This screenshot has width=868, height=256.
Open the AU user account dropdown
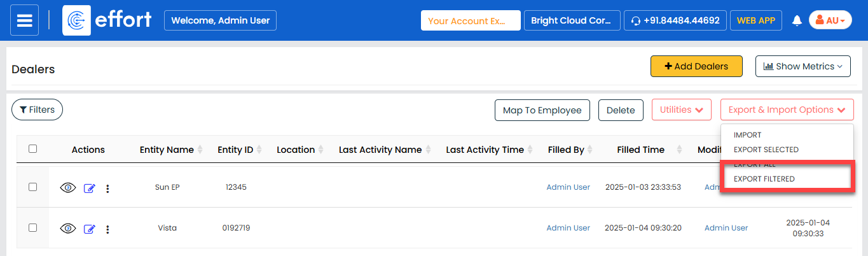tap(830, 20)
